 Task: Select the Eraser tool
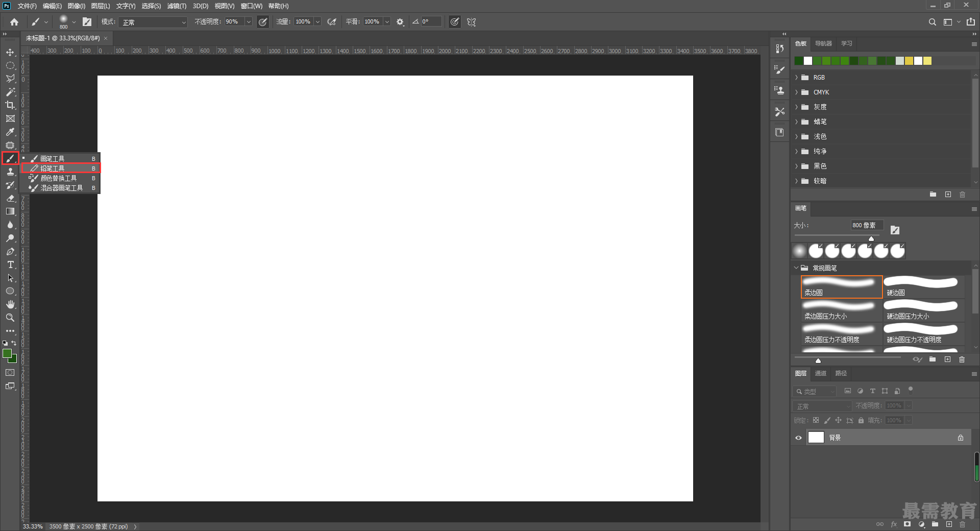point(10,198)
